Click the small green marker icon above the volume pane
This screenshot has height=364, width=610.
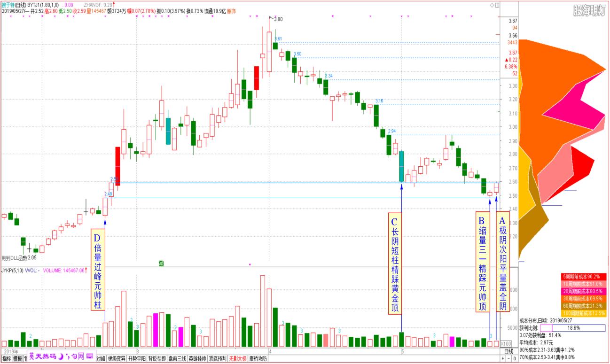pyautogui.click(x=161, y=263)
